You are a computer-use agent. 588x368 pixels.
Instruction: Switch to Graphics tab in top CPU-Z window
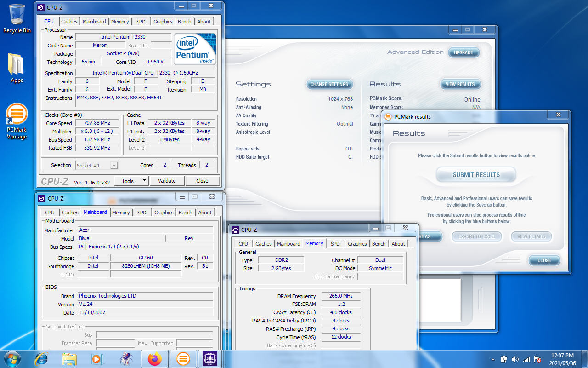click(163, 22)
